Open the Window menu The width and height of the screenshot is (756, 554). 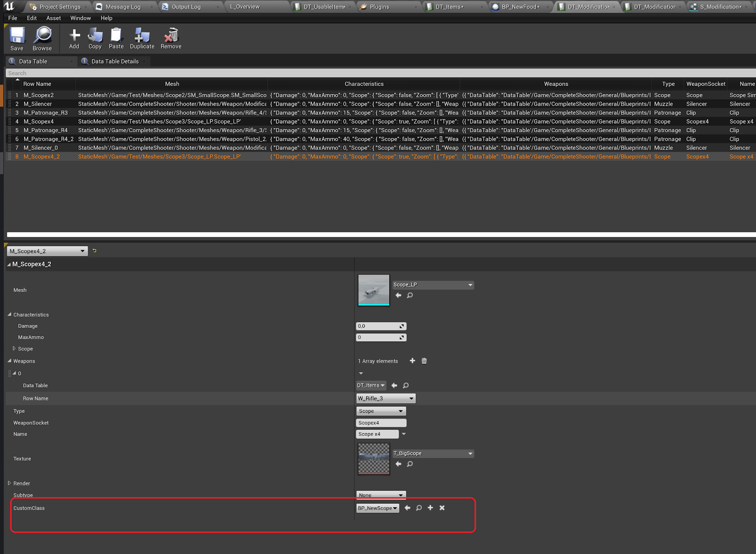coord(80,18)
